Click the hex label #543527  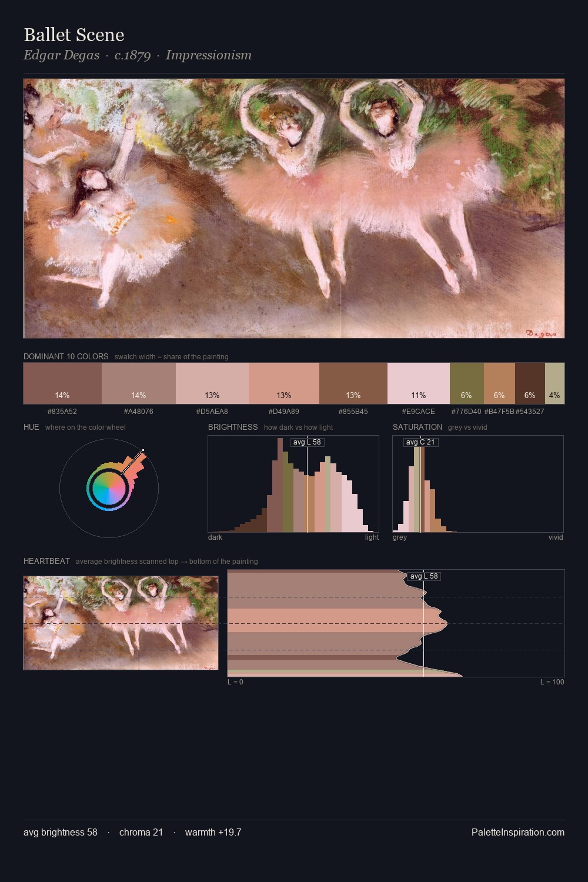(530, 412)
